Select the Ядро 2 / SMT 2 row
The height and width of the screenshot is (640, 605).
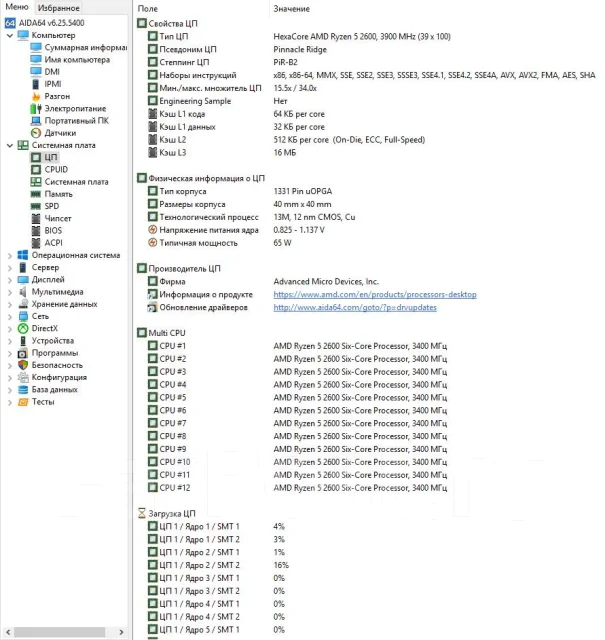click(x=218, y=565)
